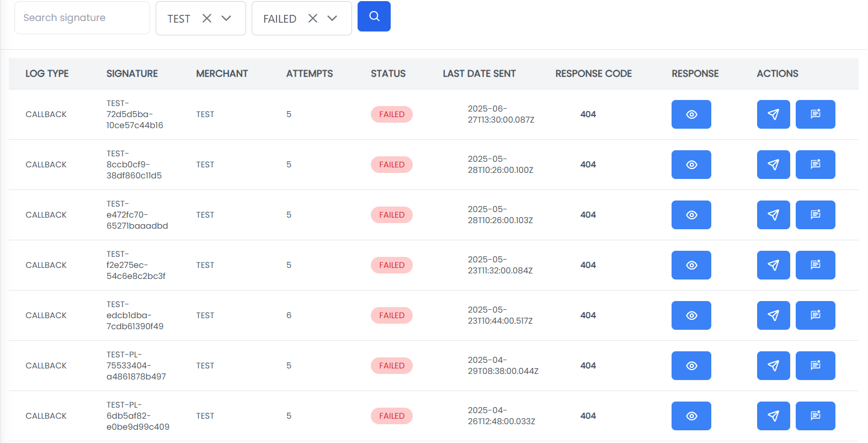The width and height of the screenshot is (868, 443).
Task: View response for signature TEST-8ccb0cf9-38df860c11d5
Action: tap(691, 165)
